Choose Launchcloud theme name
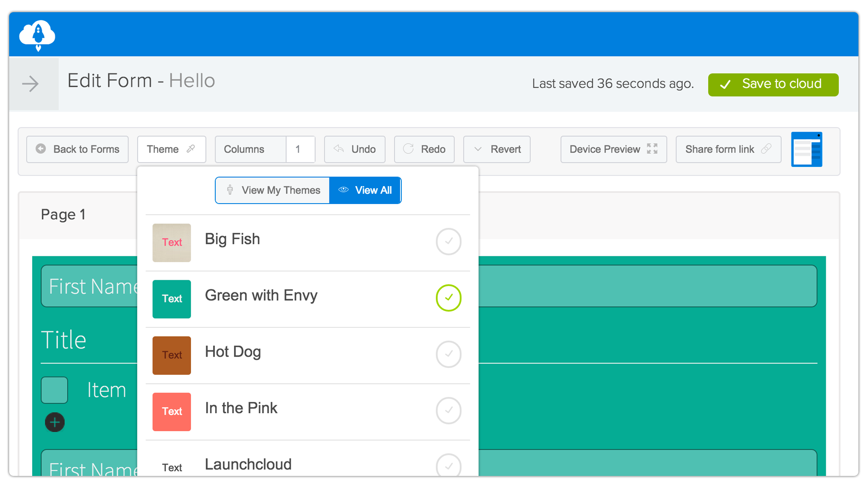This screenshot has width=868, height=489. [x=248, y=464]
